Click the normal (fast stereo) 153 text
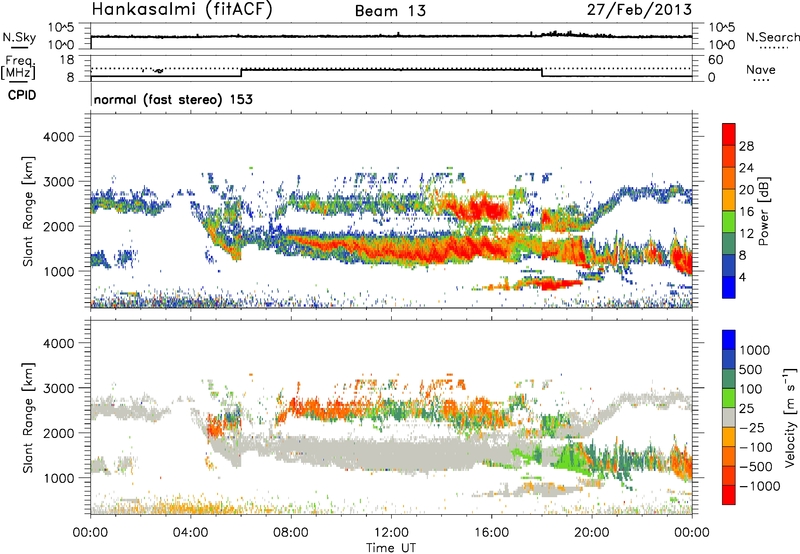Viewport: 800px width, 554px height. point(173,99)
